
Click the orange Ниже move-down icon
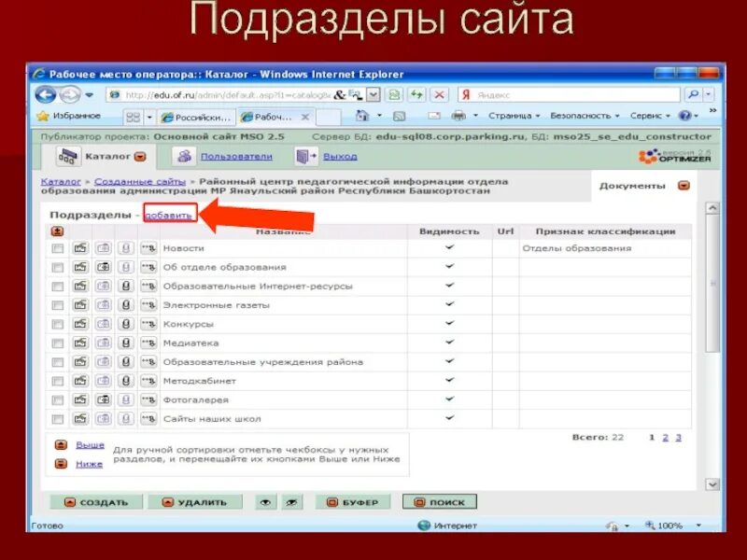click(61, 463)
